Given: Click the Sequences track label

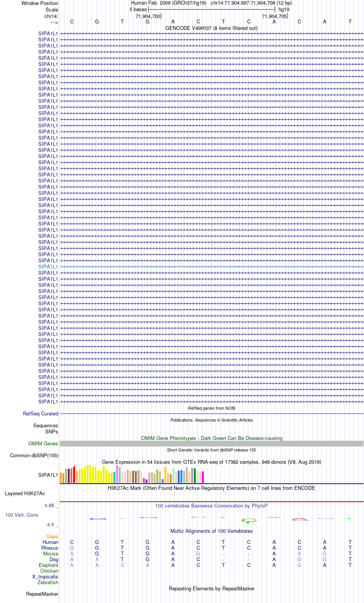Looking at the screenshot, I should point(46,425).
